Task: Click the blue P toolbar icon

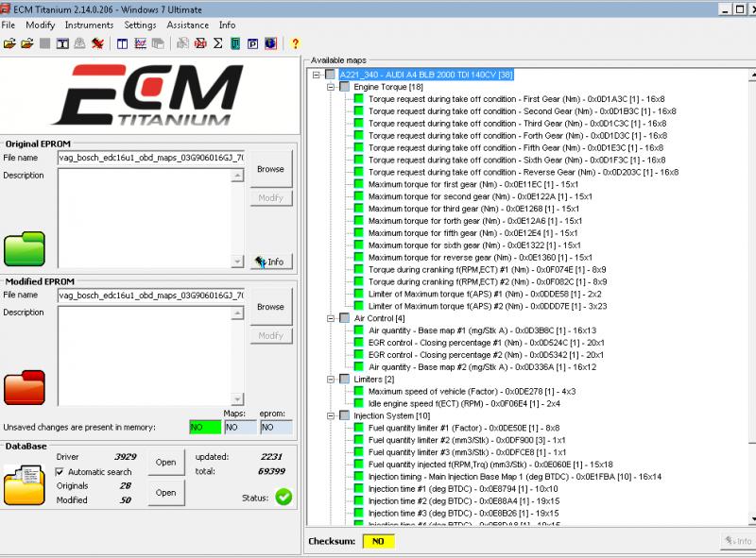Action: (252, 43)
